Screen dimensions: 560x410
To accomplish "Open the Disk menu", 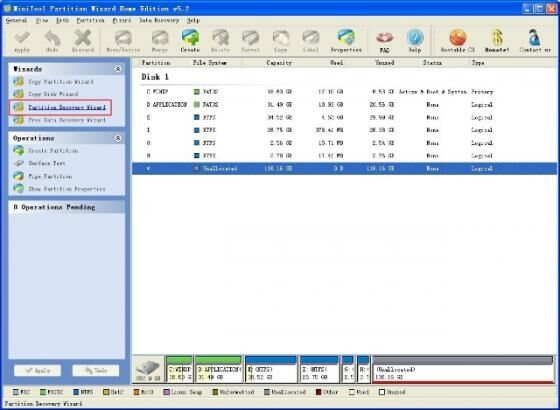I will tap(62, 20).
